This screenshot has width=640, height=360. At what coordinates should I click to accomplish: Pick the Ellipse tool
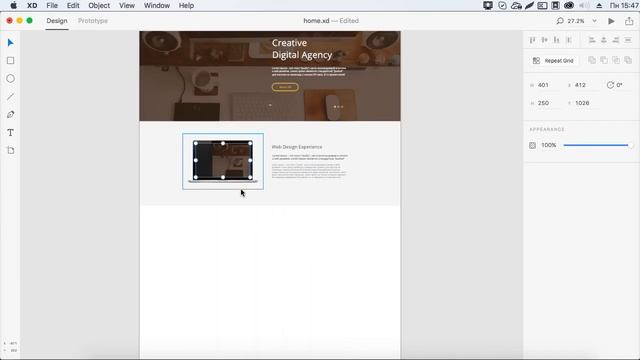click(11, 79)
